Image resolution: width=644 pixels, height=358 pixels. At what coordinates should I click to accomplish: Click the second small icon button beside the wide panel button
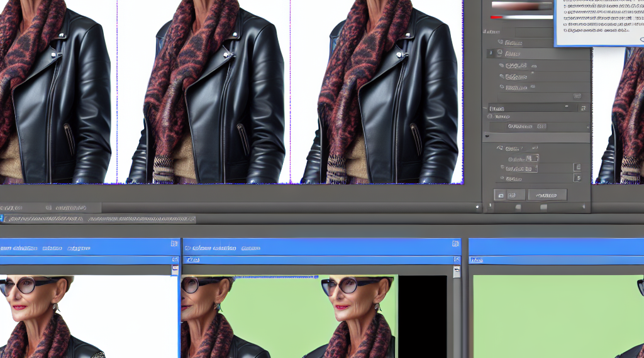[x=513, y=195]
